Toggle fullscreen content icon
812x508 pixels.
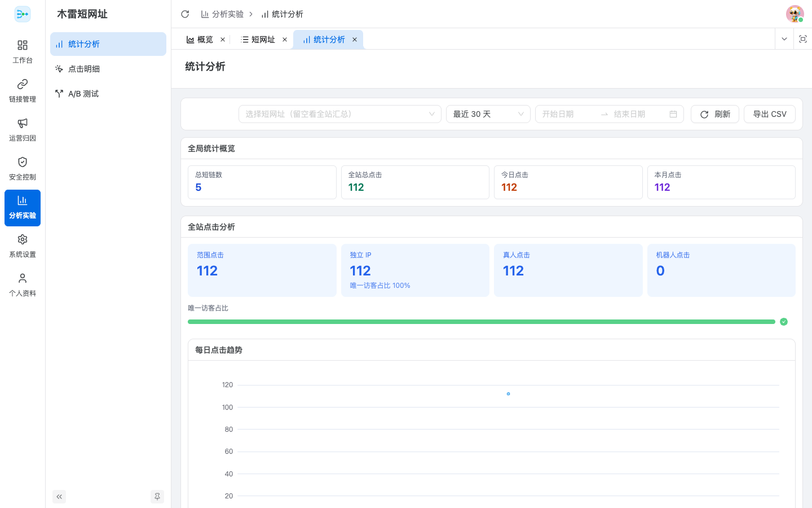pyautogui.click(x=803, y=39)
